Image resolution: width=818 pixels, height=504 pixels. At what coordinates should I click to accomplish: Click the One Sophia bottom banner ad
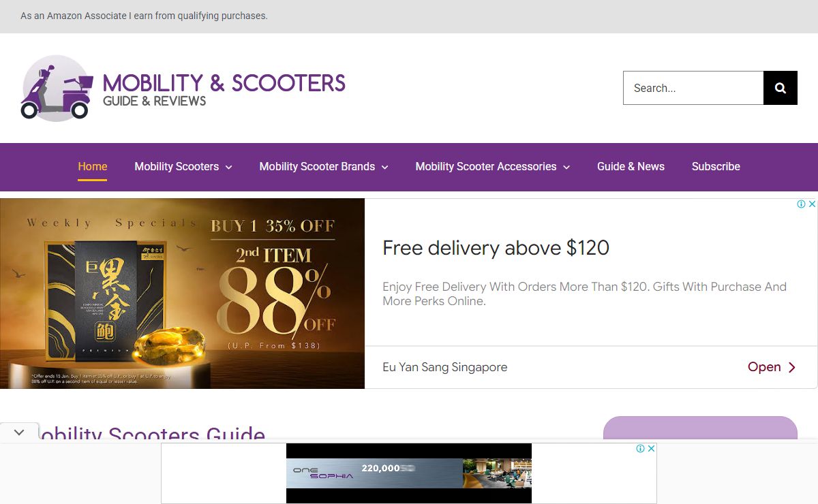(409, 473)
